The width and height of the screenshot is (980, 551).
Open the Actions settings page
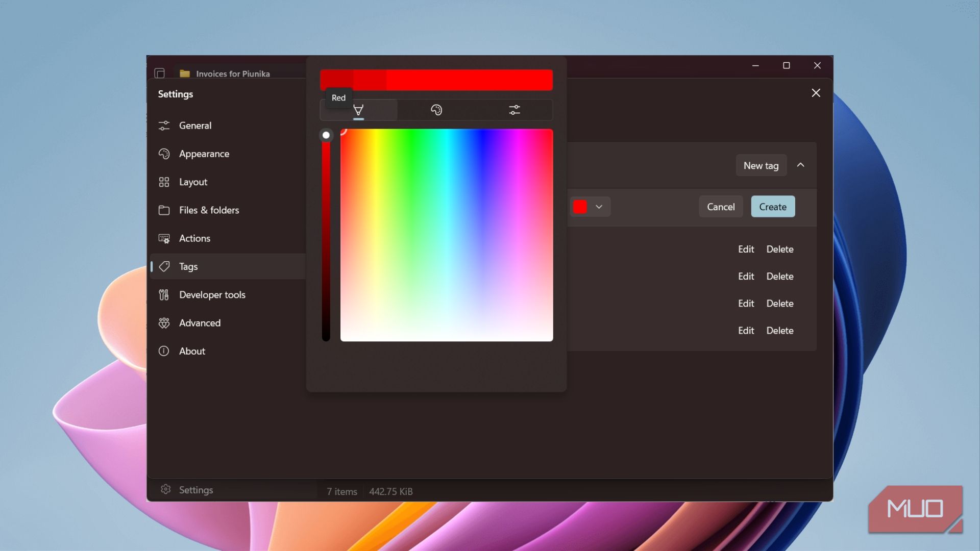tap(228, 238)
